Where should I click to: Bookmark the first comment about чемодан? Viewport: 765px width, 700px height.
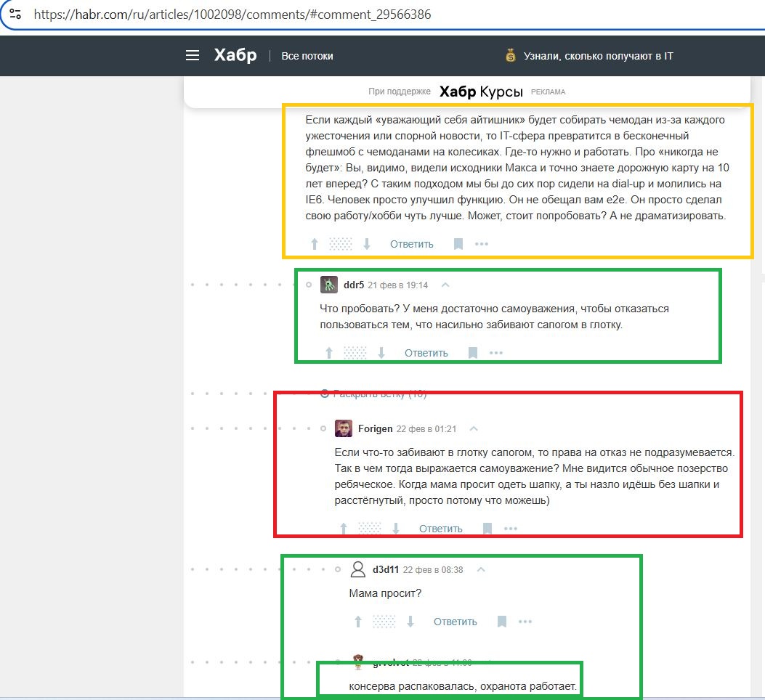coord(458,245)
